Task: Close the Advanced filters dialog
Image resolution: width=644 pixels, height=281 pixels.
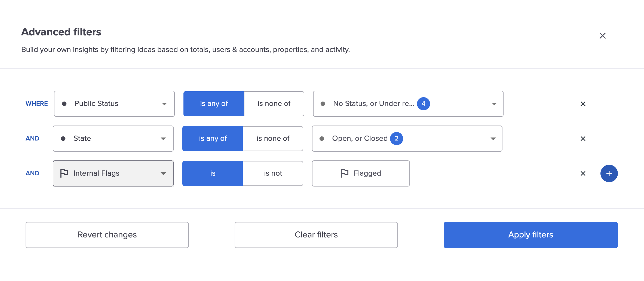Action: 602,36
